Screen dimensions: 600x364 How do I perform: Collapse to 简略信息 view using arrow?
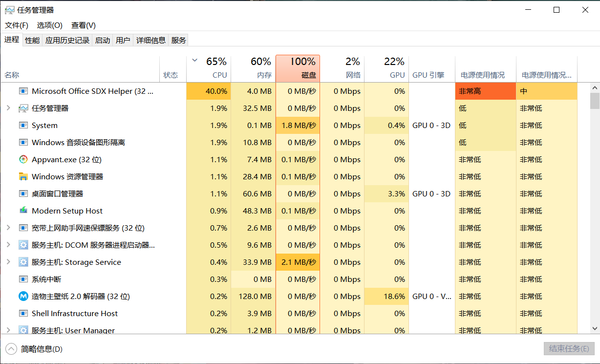pyautogui.click(x=11, y=349)
